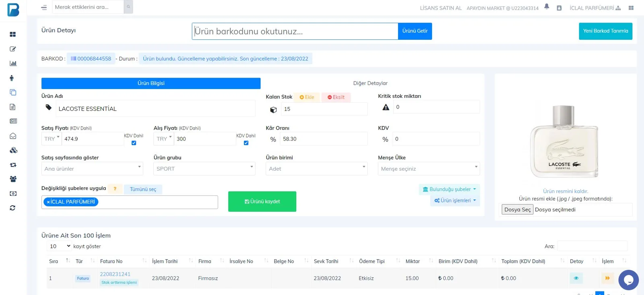644x295 pixels.
Task: Open the newspaper icon in sidebar
Action: [13, 121]
